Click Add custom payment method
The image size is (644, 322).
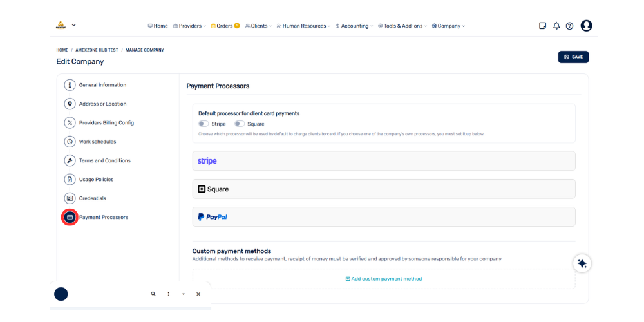tap(384, 279)
